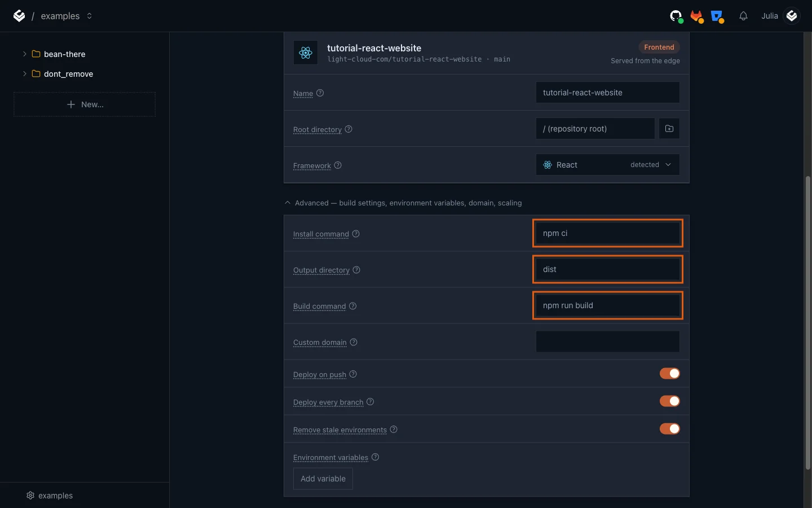Show help for Environment variables

tap(375, 457)
